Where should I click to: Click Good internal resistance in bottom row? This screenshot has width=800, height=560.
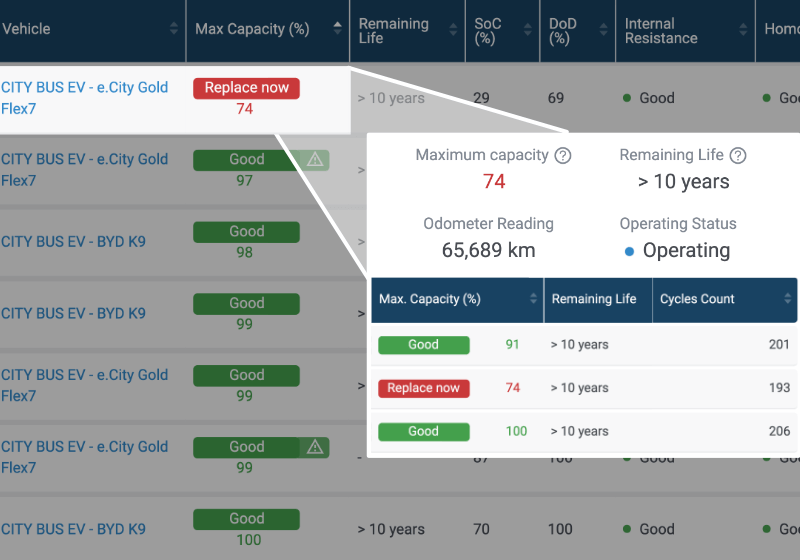tap(657, 529)
